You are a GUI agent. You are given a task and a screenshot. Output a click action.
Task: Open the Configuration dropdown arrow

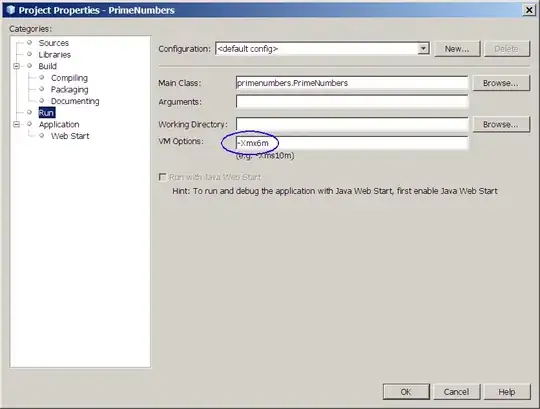pyautogui.click(x=423, y=49)
